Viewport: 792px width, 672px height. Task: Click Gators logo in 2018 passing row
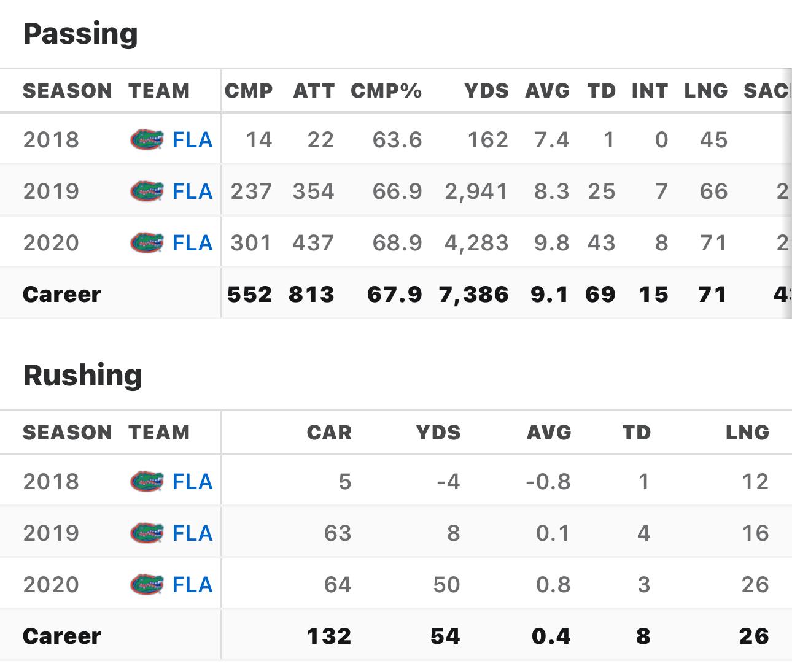pyautogui.click(x=147, y=140)
